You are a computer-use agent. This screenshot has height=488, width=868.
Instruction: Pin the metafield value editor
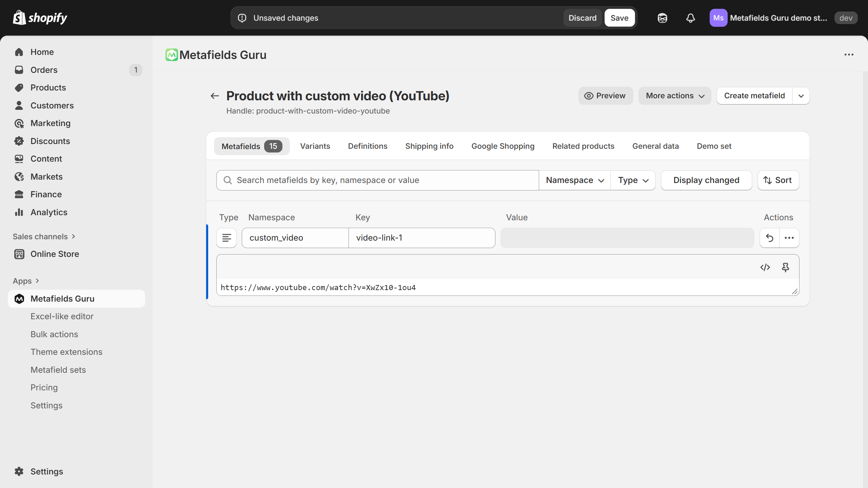click(786, 267)
